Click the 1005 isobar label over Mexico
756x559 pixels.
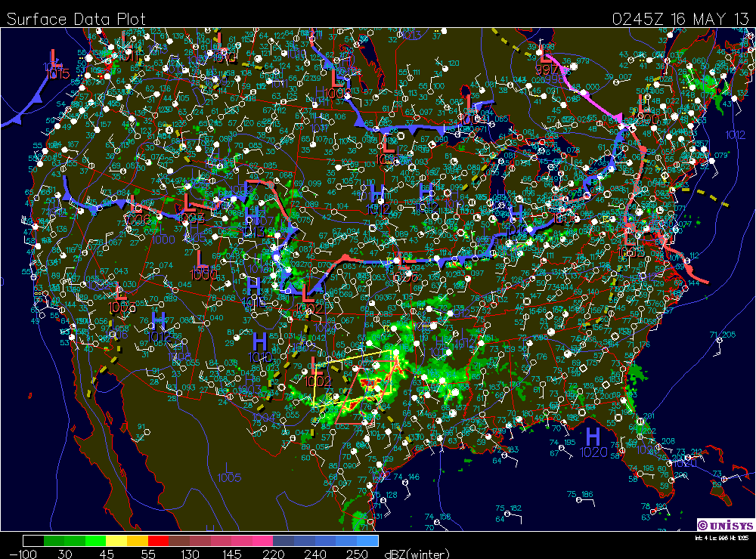click(228, 477)
